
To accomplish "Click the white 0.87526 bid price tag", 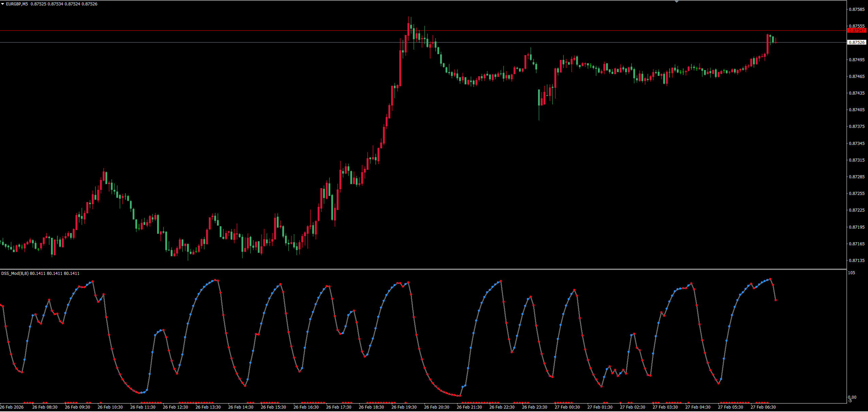I will pos(856,43).
